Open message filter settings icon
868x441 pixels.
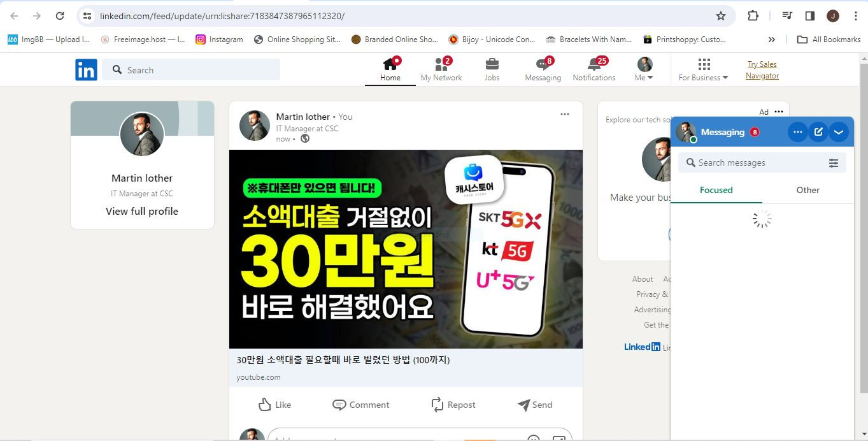[833, 163]
